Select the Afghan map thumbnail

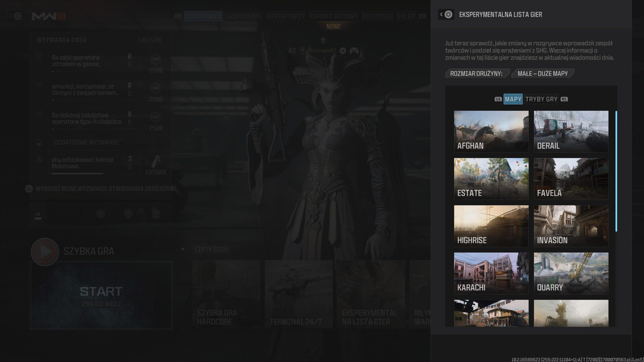tap(491, 131)
